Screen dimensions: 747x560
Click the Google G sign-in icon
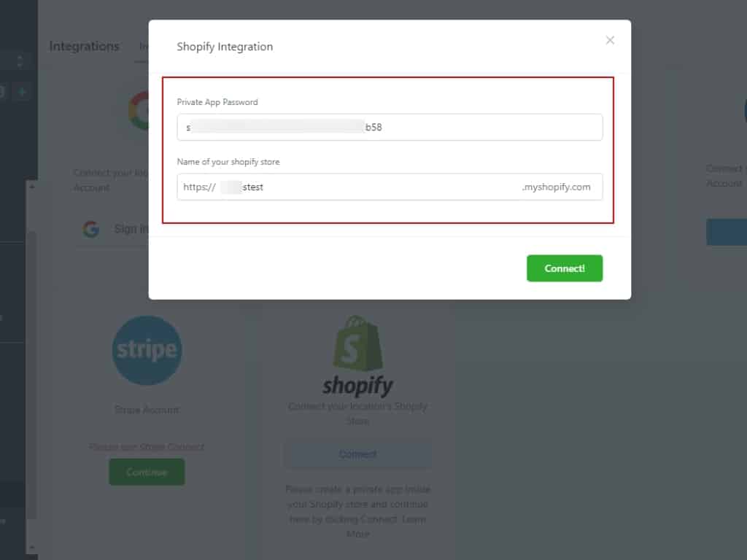tap(90, 229)
